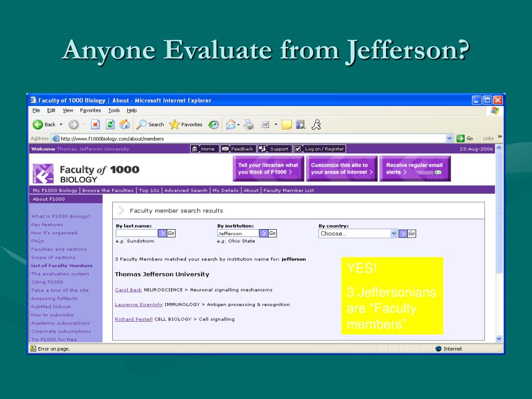The image size is (532, 399).
Task: Go to browser Home page icon
Action: 125,125
